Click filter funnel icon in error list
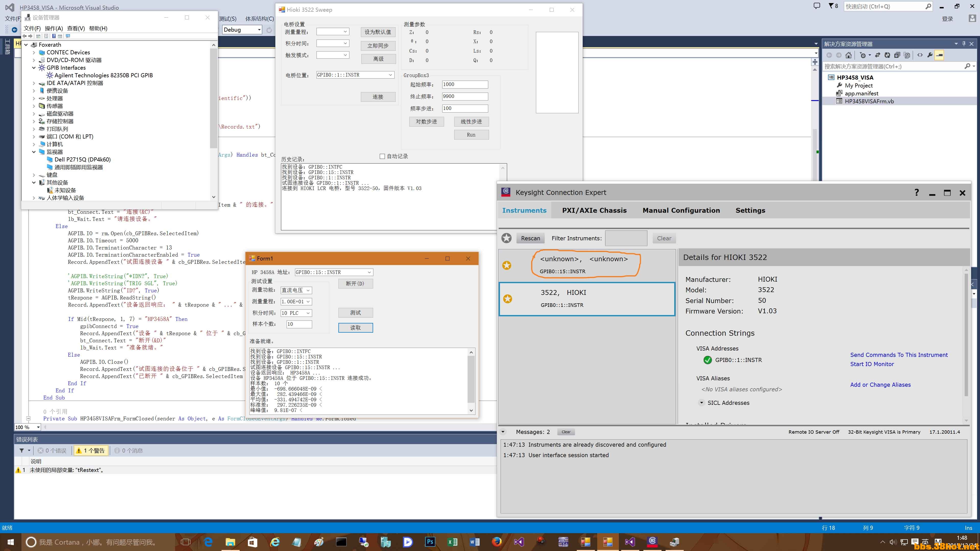Image resolution: width=980 pixels, height=551 pixels. point(22,450)
